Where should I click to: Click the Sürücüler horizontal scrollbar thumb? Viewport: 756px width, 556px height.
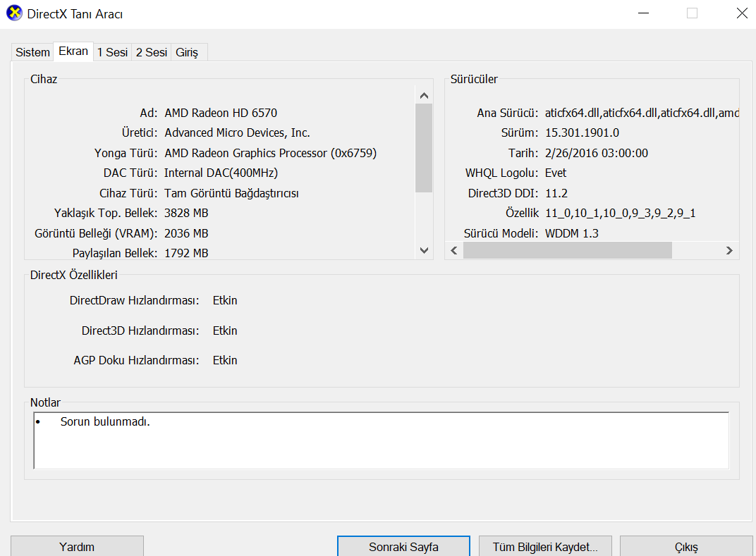click(568, 251)
